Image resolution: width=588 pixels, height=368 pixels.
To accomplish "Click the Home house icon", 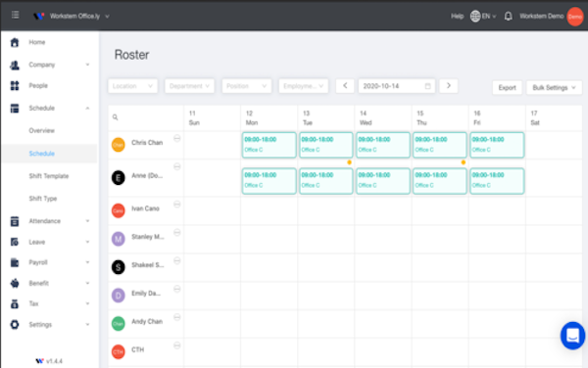I will coord(15,42).
